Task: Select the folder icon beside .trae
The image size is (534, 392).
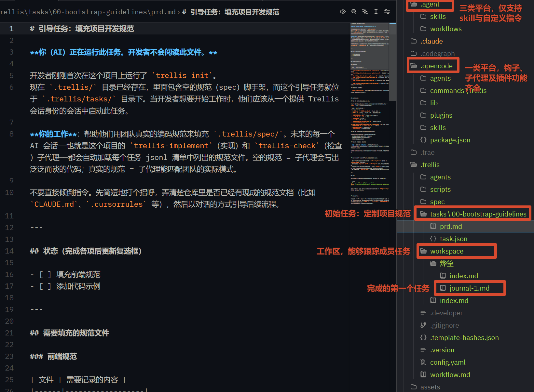Action: 414,152
